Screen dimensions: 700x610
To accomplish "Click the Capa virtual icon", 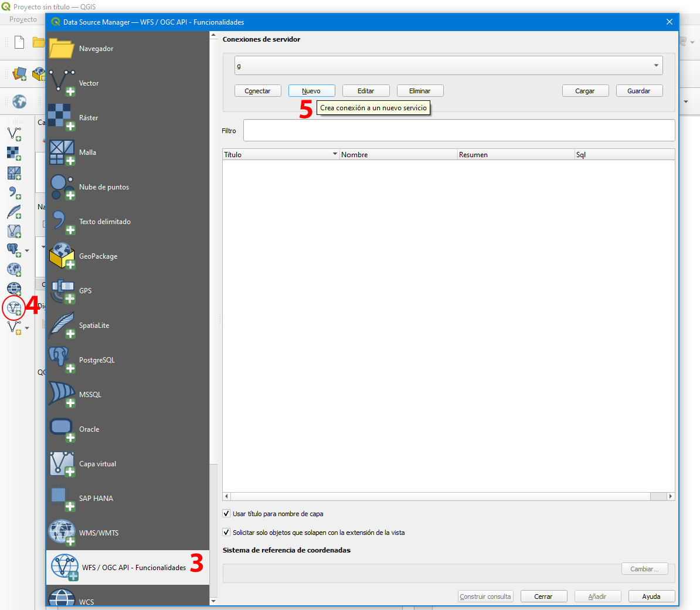I will pos(62,463).
